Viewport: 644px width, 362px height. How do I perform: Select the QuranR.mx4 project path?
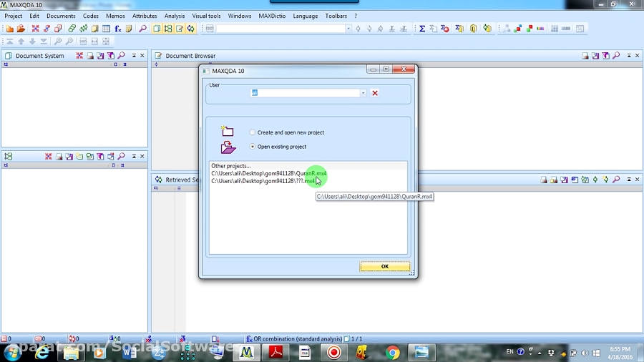(x=269, y=173)
